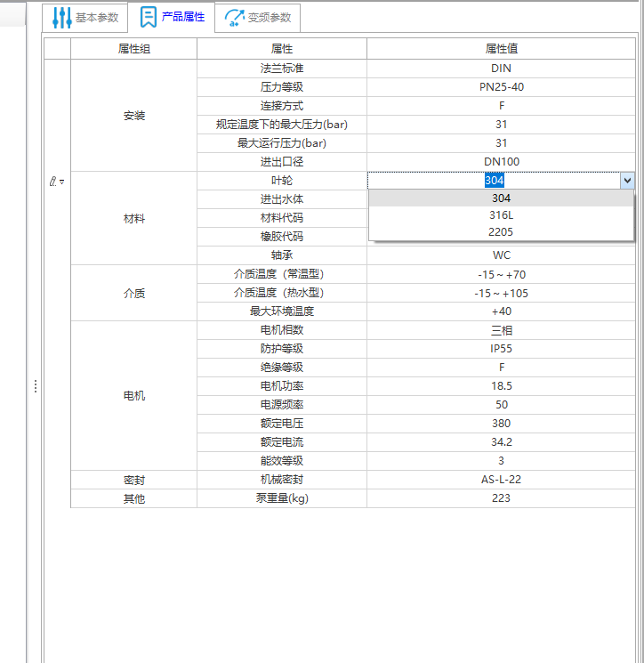Click the 能效等级 attribute cell
644x663 pixels.
click(282, 460)
